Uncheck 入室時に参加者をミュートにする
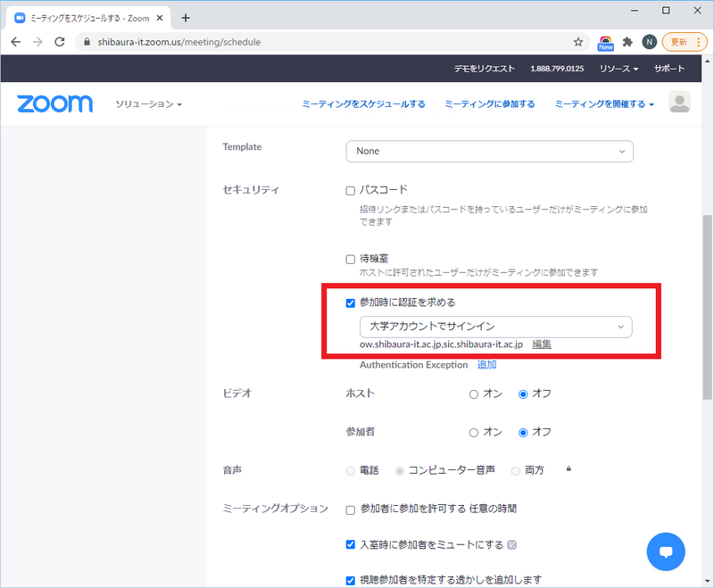Viewport: 714px width, 588px height. (x=350, y=545)
